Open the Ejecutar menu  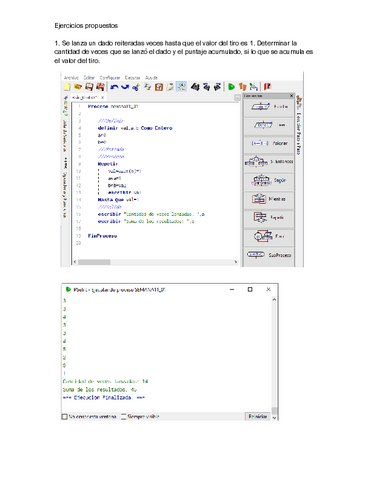132,77
